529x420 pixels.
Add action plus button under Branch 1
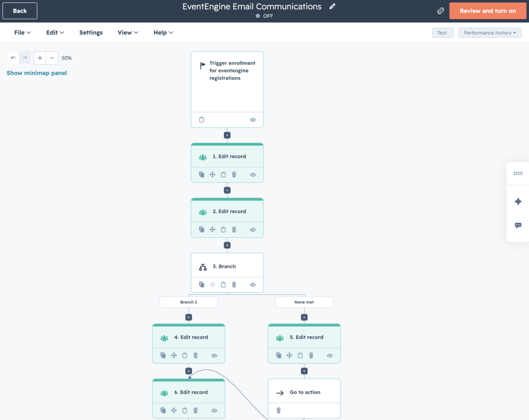189,317
